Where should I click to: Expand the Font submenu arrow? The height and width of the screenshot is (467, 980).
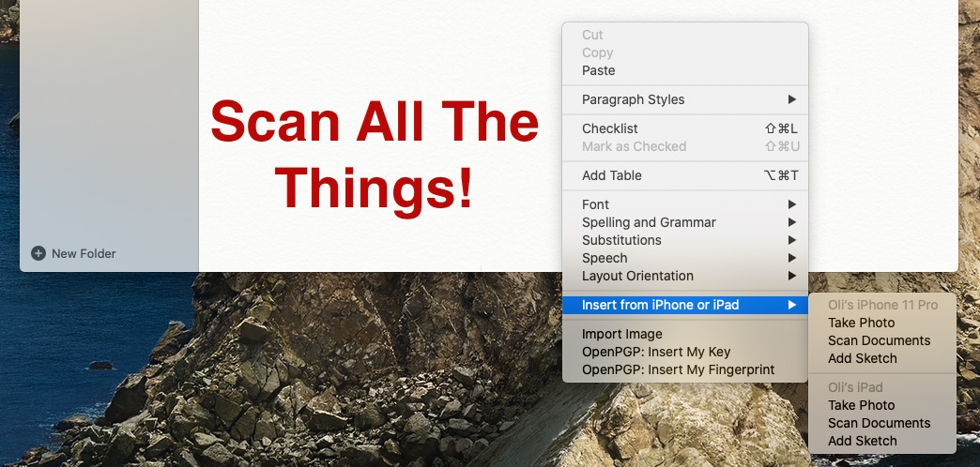point(792,204)
